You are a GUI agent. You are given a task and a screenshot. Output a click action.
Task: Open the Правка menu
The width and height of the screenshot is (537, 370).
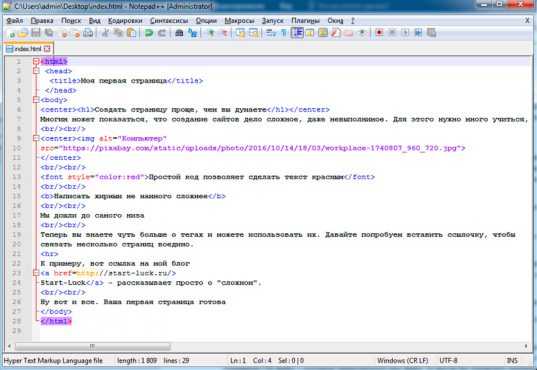pos(42,21)
